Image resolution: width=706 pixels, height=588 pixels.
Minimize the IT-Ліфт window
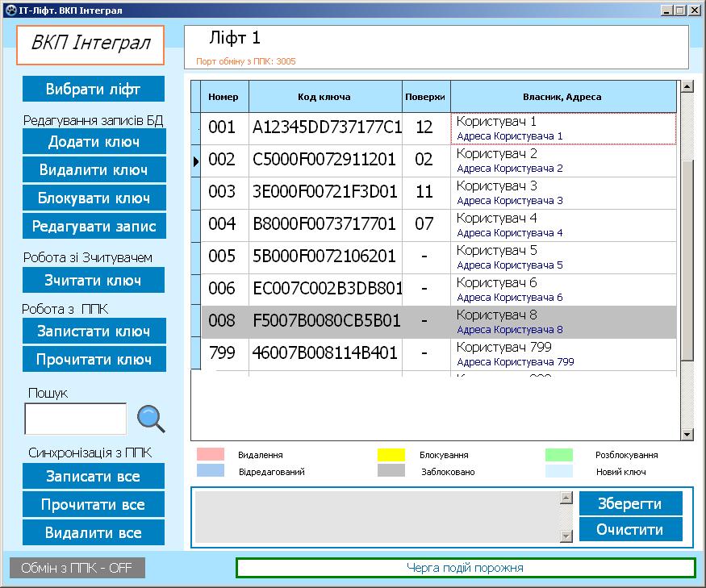[666, 10]
